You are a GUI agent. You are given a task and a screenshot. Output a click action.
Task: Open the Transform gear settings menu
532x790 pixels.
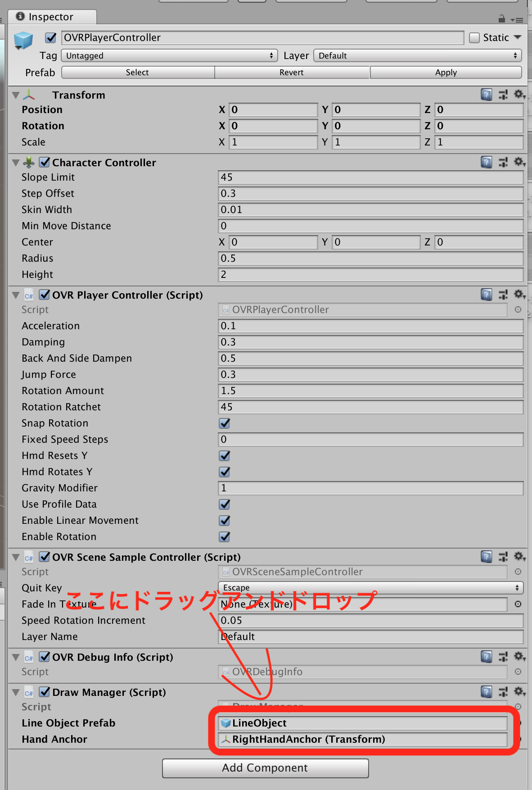tap(519, 94)
